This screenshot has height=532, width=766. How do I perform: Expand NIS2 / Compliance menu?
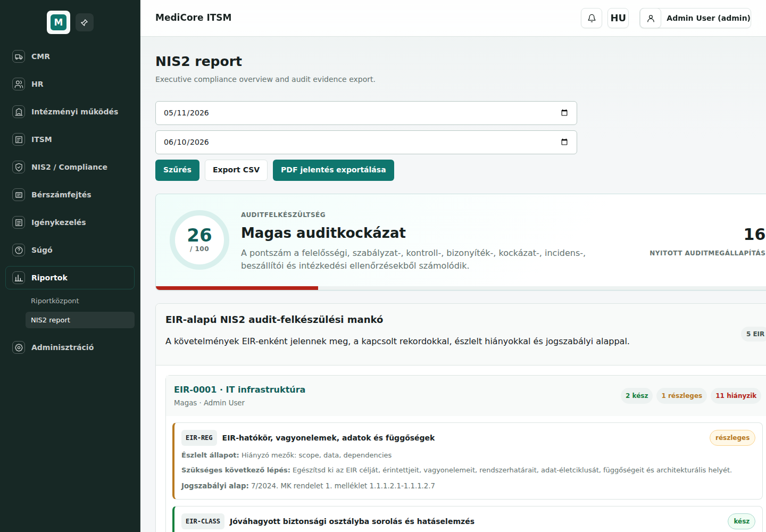click(70, 167)
